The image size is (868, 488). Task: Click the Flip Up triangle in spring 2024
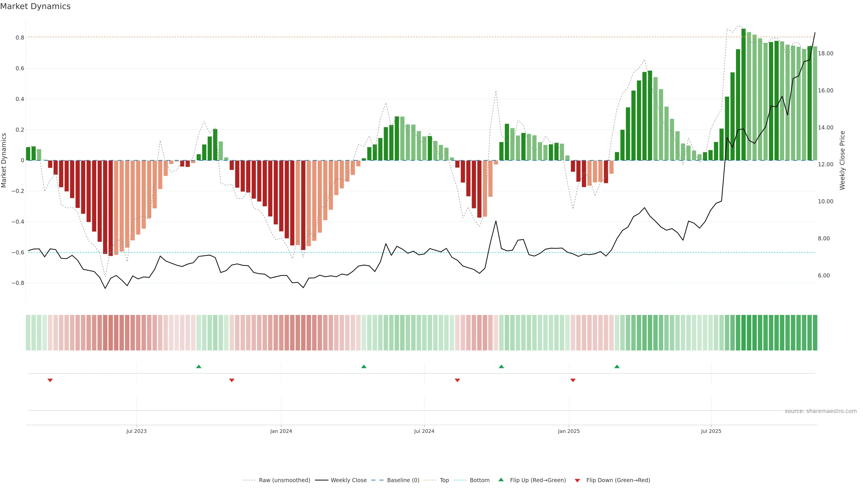point(363,366)
